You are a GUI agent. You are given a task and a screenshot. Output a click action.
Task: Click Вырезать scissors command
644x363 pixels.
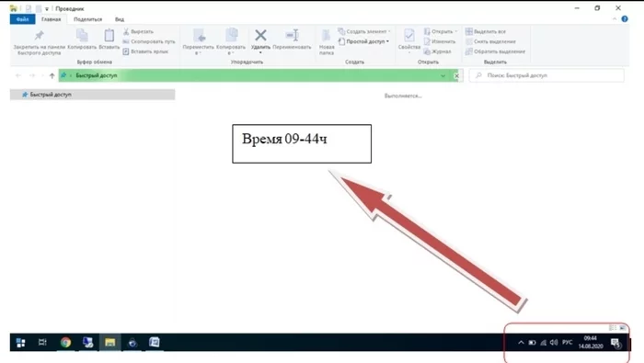click(138, 31)
